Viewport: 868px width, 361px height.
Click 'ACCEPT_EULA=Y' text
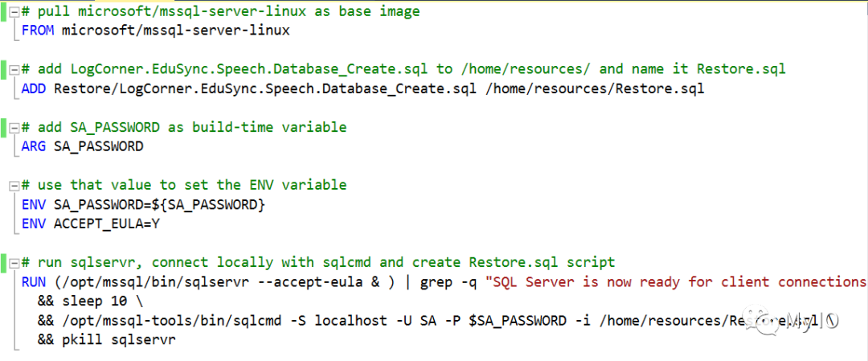coord(107,224)
